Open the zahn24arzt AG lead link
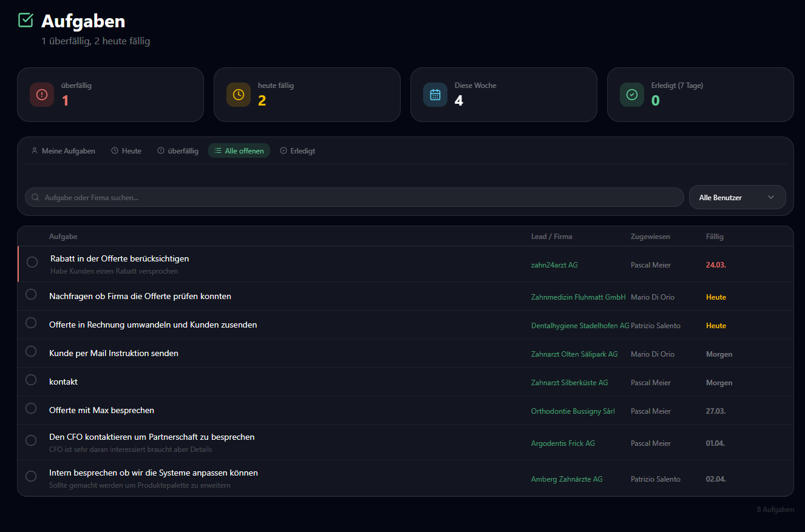The image size is (805, 532). click(x=554, y=265)
